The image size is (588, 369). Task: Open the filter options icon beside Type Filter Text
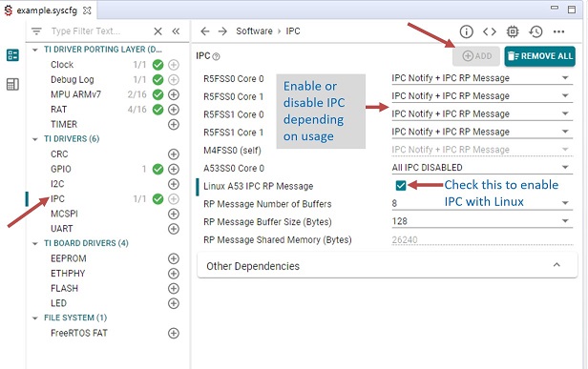tap(36, 31)
